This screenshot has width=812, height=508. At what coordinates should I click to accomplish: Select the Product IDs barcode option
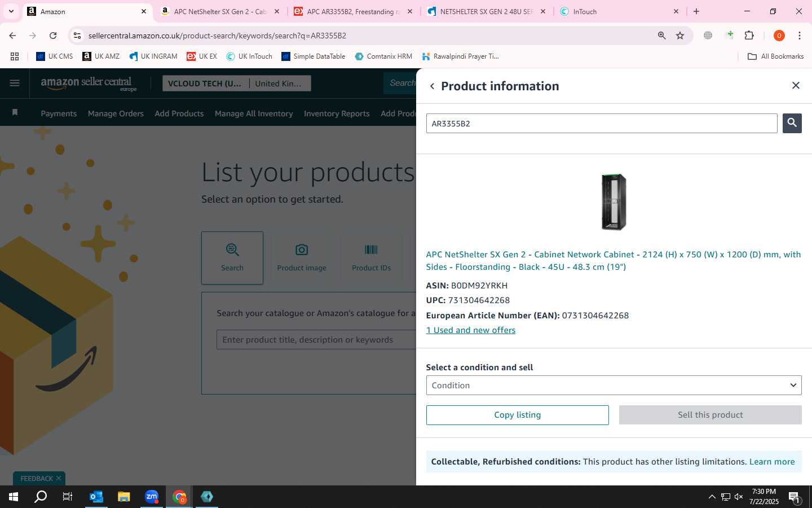371,257
